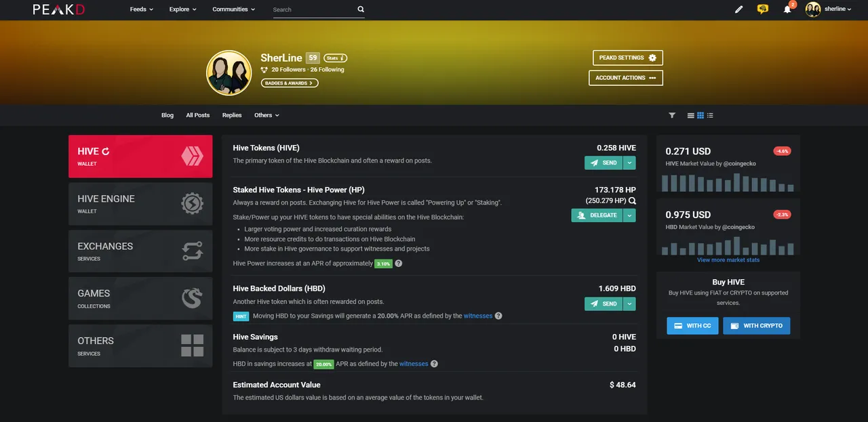This screenshot has height=422, width=868.
Task: Open the bell notifications icon
Action: coord(787,9)
